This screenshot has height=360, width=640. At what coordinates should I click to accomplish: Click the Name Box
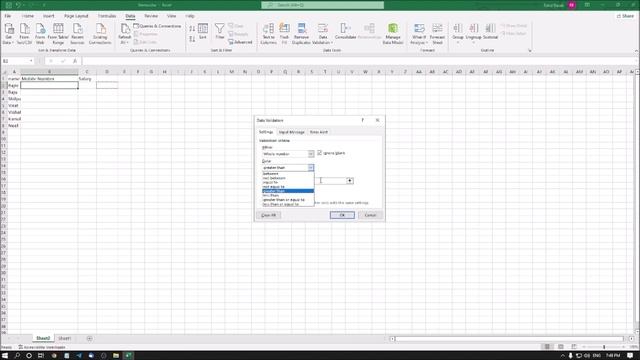pyautogui.click(x=17, y=61)
